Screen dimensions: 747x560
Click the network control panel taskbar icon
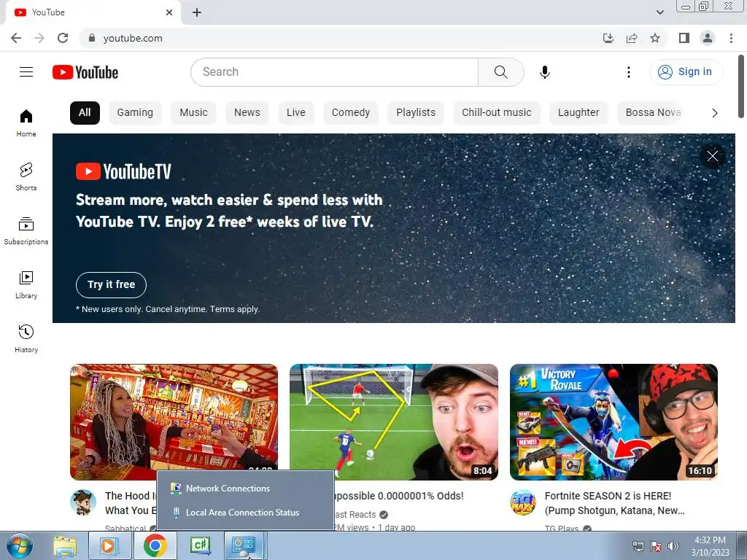tap(245, 546)
